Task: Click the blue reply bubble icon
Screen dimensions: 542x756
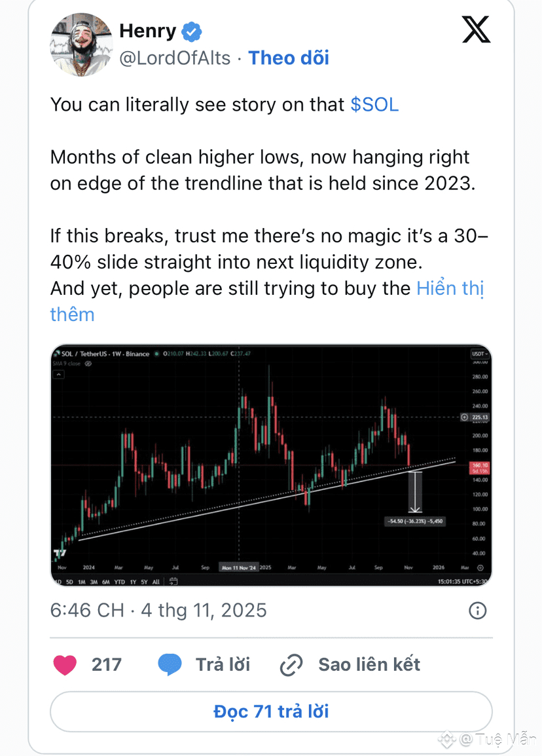Action: (x=170, y=665)
